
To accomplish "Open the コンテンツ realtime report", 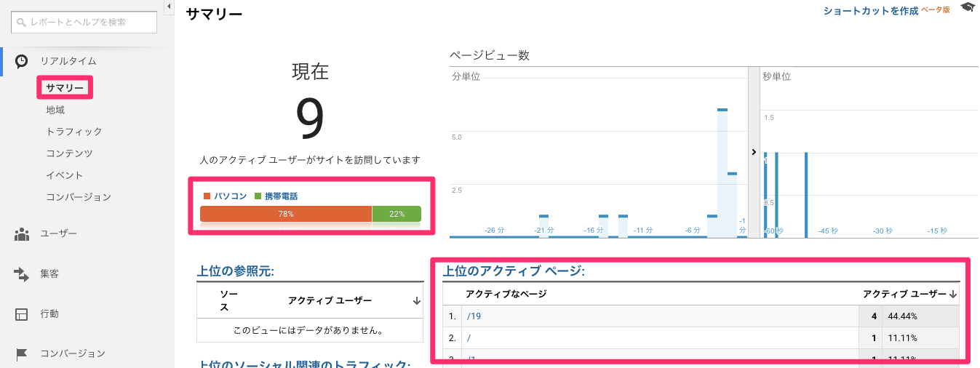I will (69, 153).
